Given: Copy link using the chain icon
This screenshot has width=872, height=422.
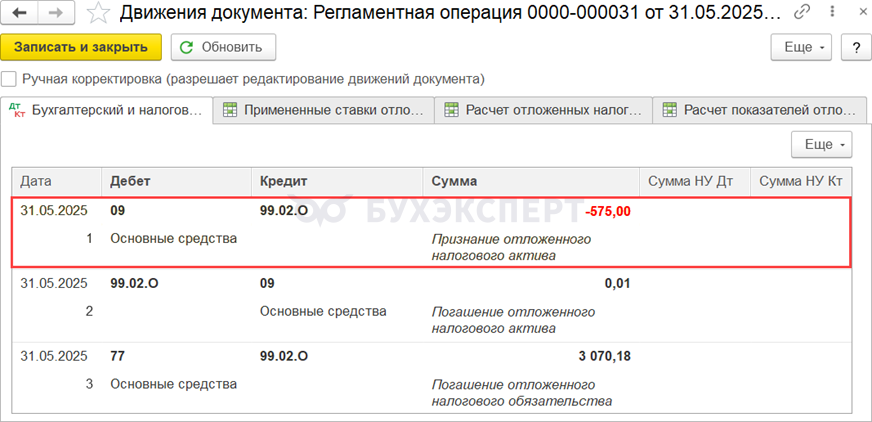Looking at the screenshot, I should click(802, 14).
